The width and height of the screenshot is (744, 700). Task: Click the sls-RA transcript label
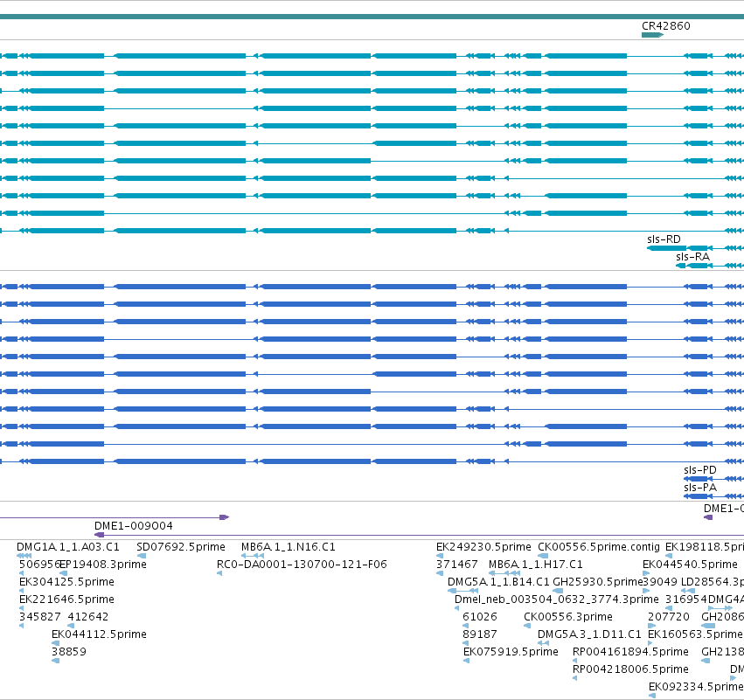(692, 257)
